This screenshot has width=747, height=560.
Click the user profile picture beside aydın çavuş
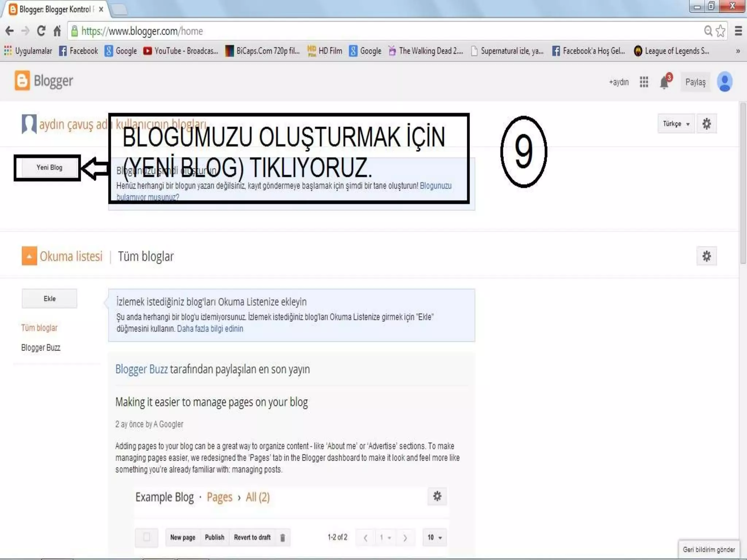click(29, 124)
